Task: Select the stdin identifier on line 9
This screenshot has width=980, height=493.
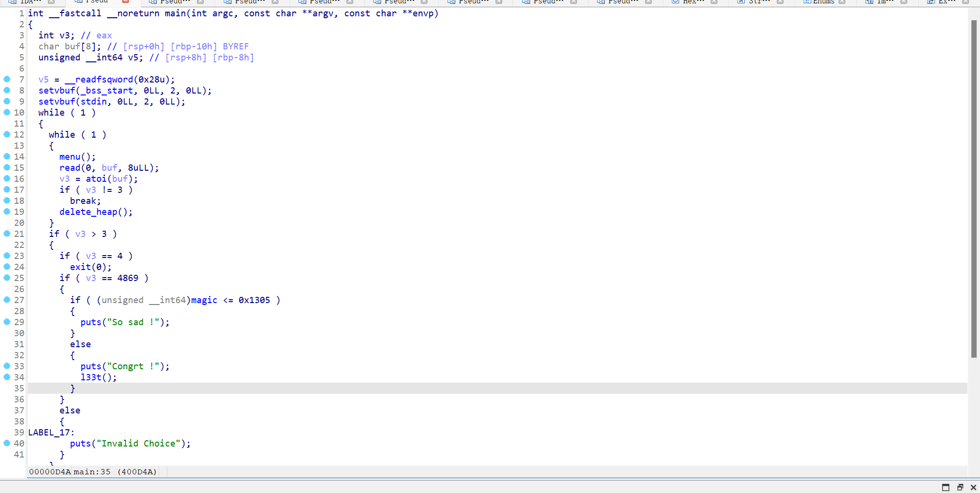Action: [93, 102]
